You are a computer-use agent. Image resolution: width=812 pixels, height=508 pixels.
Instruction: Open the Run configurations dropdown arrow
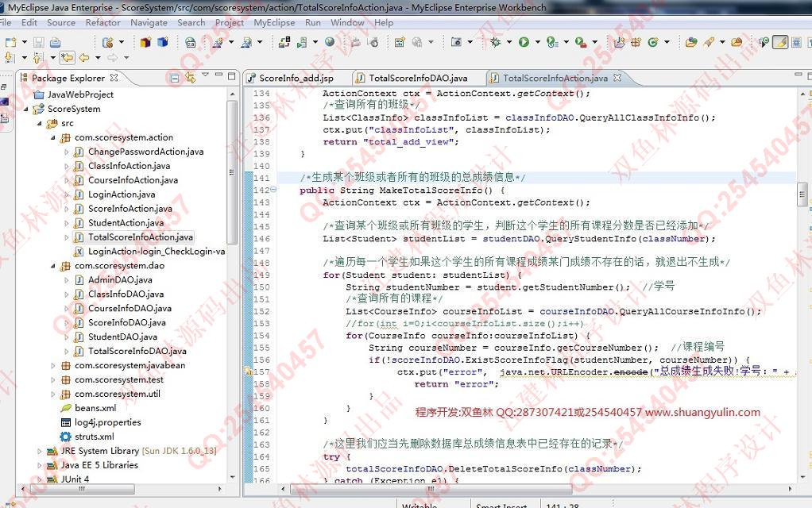538,42
